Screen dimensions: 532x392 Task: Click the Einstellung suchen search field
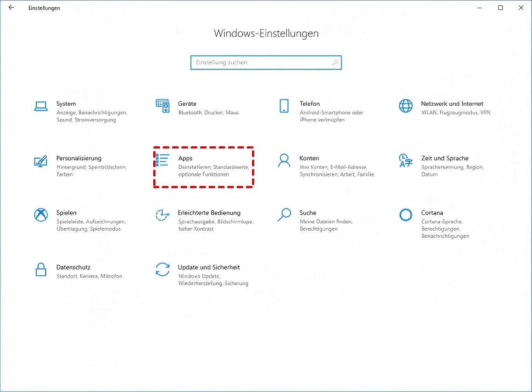click(261, 63)
